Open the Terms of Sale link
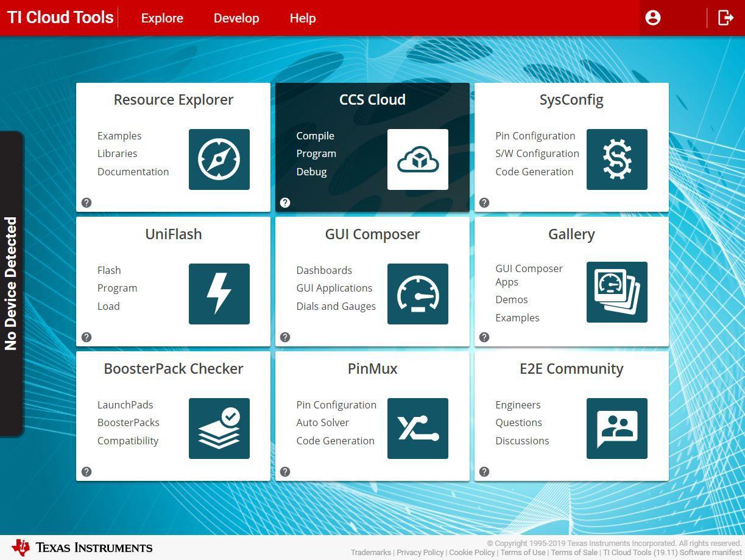This screenshot has height=560, width=745. [574, 553]
